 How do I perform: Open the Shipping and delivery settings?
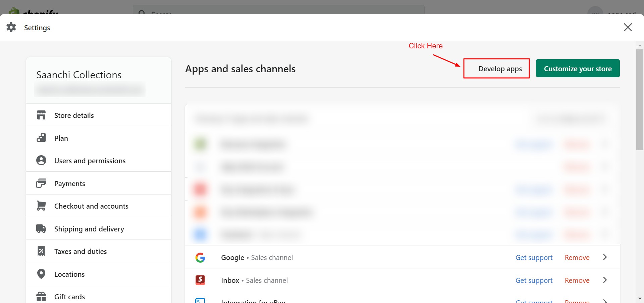[x=89, y=229]
